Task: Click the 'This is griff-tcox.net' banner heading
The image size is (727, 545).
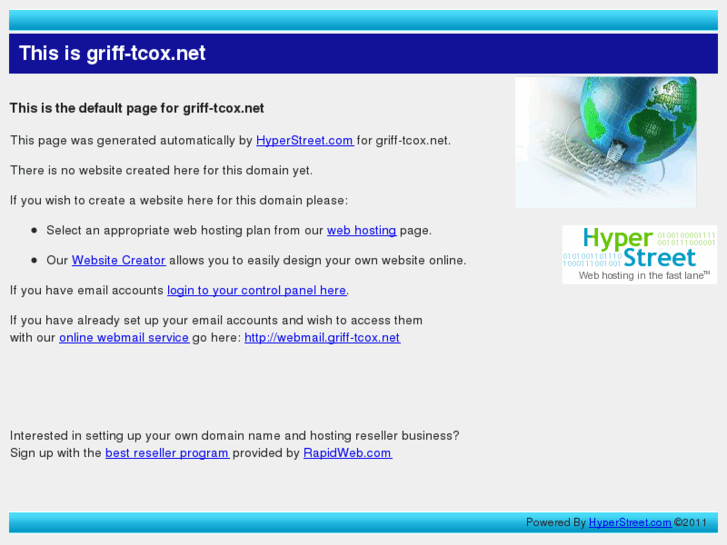Action: [112, 53]
